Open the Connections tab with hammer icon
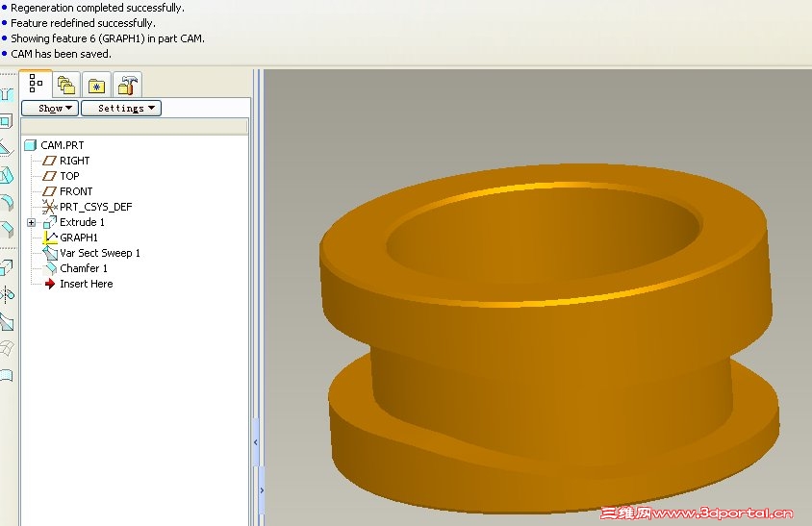 pos(127,85)
